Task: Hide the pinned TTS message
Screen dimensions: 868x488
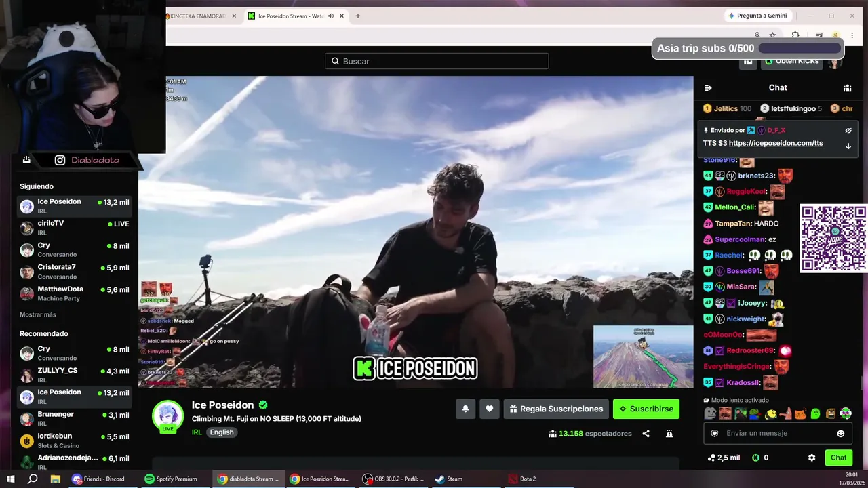Action: 848,130
